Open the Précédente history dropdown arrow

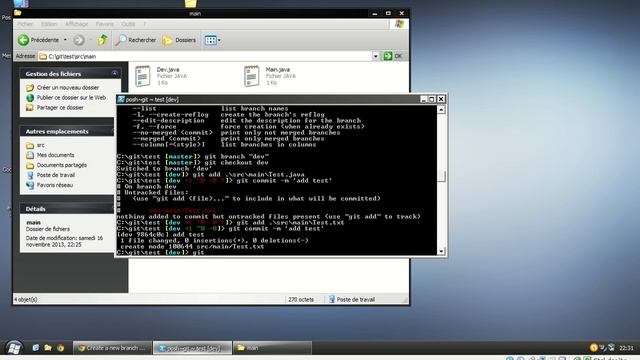pos(65,40)
